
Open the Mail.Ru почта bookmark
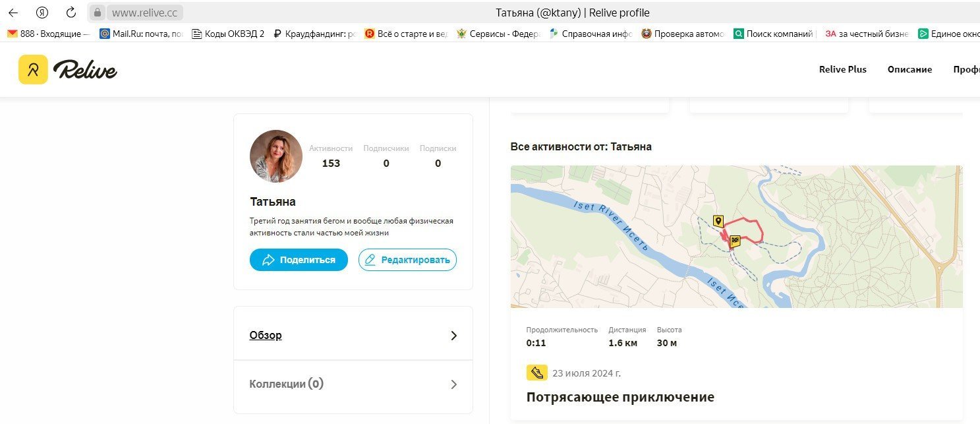coord(142,34)
